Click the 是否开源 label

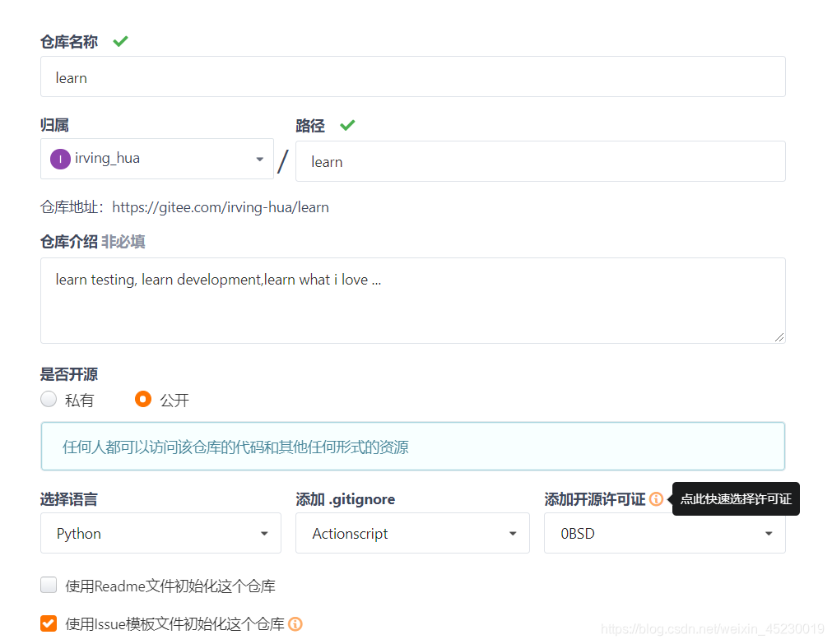coord(69,374)
